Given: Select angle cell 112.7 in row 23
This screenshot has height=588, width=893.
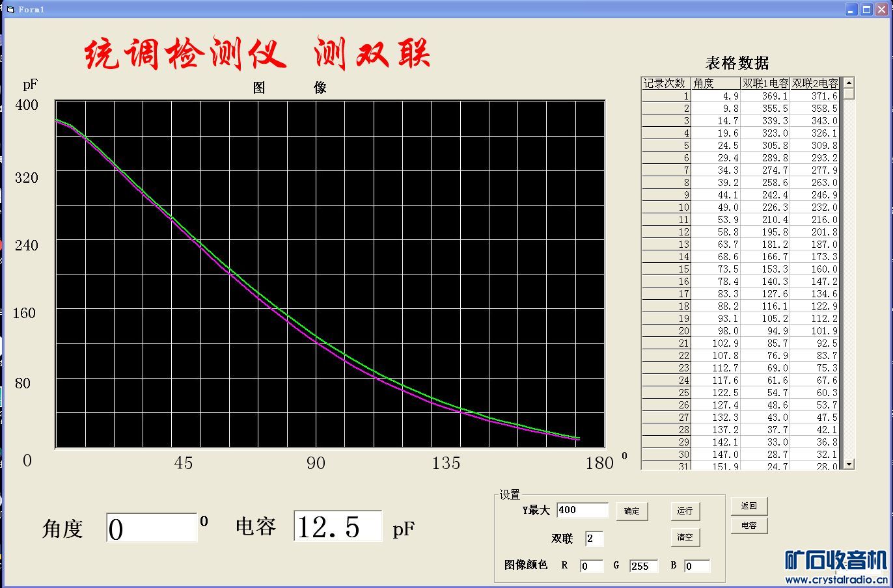Looking at the screenshot, I should point(715,368).
